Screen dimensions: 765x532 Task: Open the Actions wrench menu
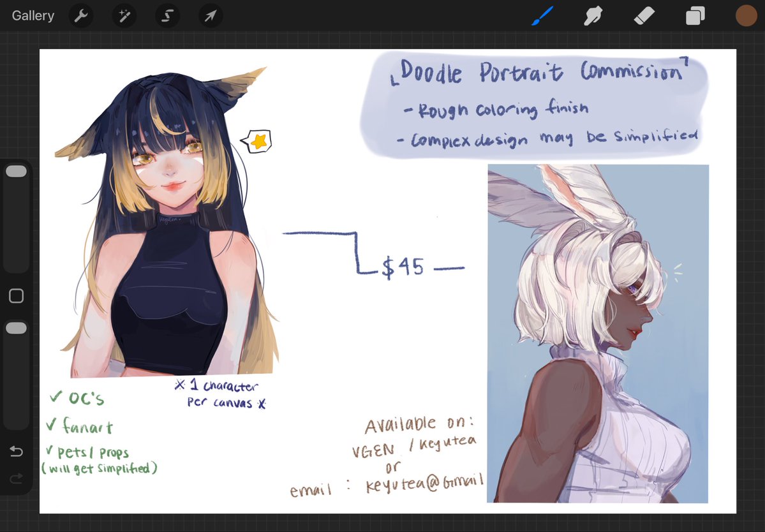point(81,15)
